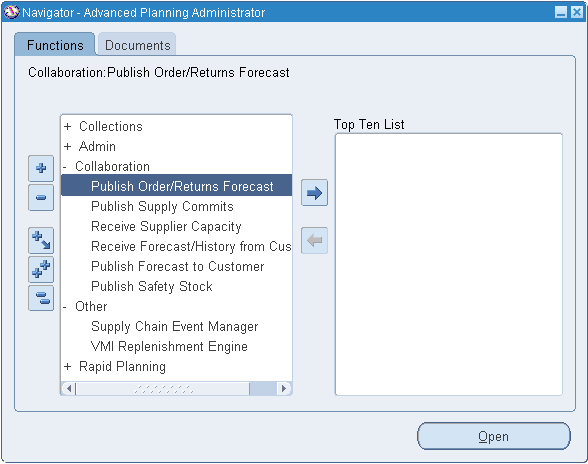Image resolution: width=588 pixels, height=464 pixels.
Task: Collapse the Collaboration tree node
Action: [x=65, y=167]
